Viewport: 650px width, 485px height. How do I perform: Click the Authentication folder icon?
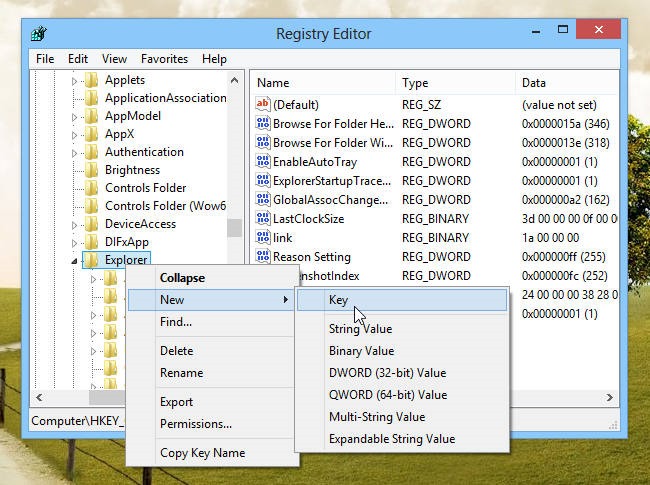(92, 152)
